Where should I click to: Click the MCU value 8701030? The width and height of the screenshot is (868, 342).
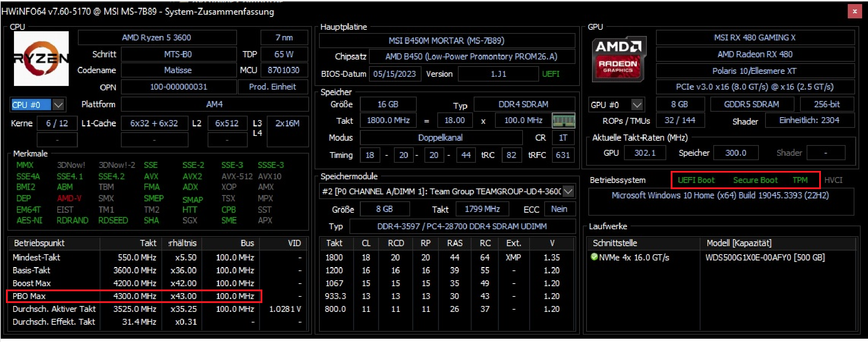(284, 70)
